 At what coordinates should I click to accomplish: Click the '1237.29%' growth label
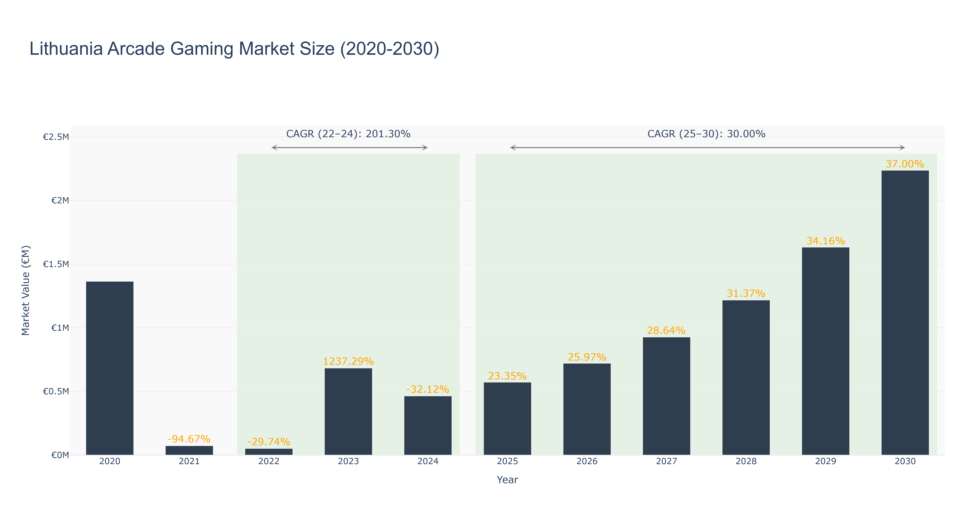[x=348, y=361]
